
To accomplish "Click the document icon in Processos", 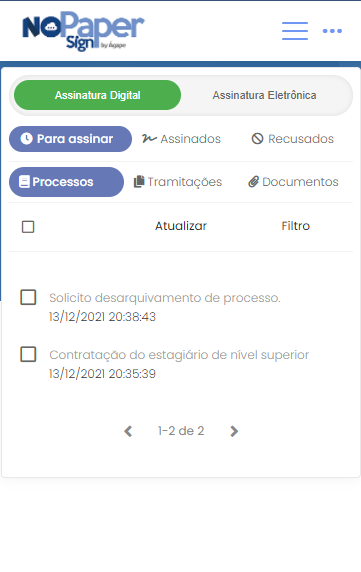I will click(x=24, y=182).
